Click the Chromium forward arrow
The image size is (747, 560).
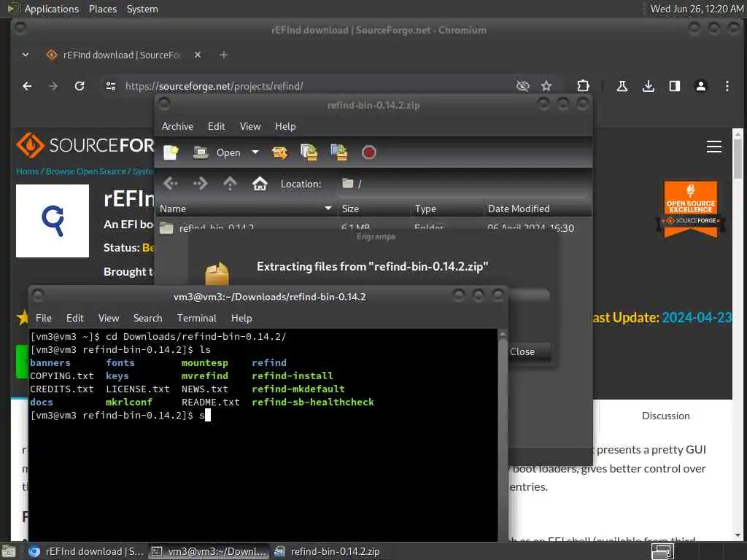click(53, 86)
